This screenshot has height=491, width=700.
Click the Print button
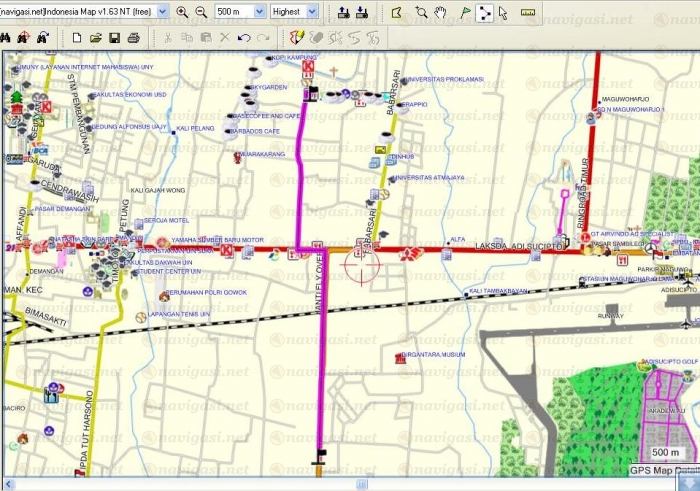coord(134,38)
